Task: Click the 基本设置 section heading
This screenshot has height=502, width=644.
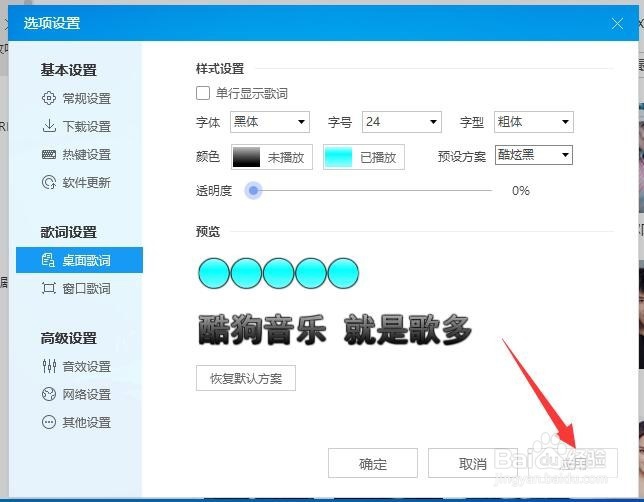Action: pyautogui.click(x=69, y=70)
